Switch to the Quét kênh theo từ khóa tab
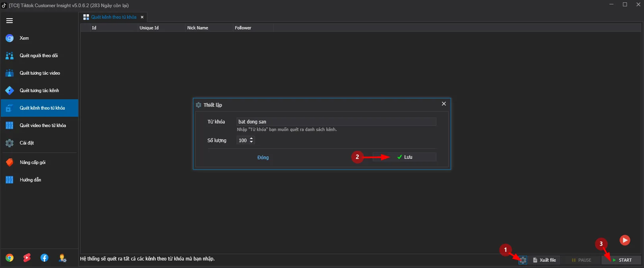Screen dimensions: 644x268 tap(114, 17)
